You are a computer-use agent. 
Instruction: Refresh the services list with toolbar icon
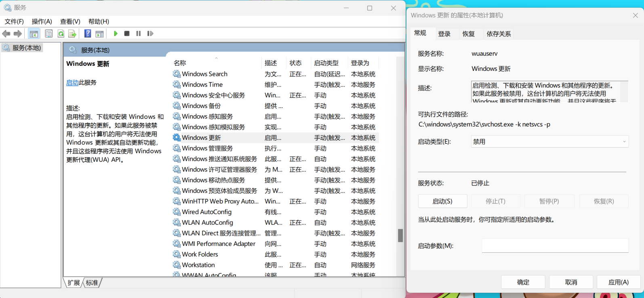click(61, 34)
